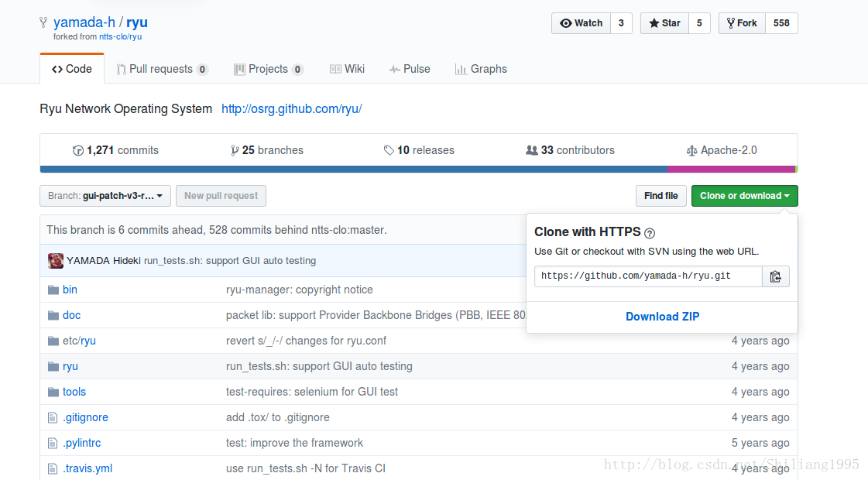Copy the clone URL to clipboard
Viewport: 868px width, 480px height.
(776, 276)
